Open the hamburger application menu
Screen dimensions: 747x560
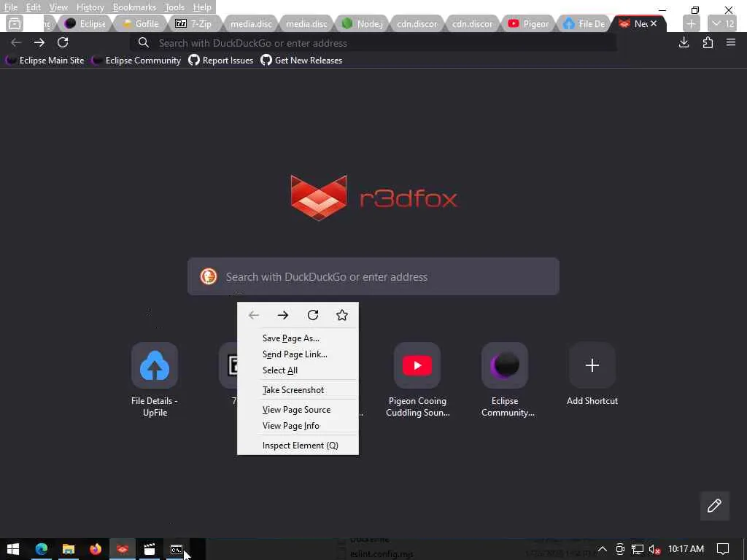click(731, 42)
